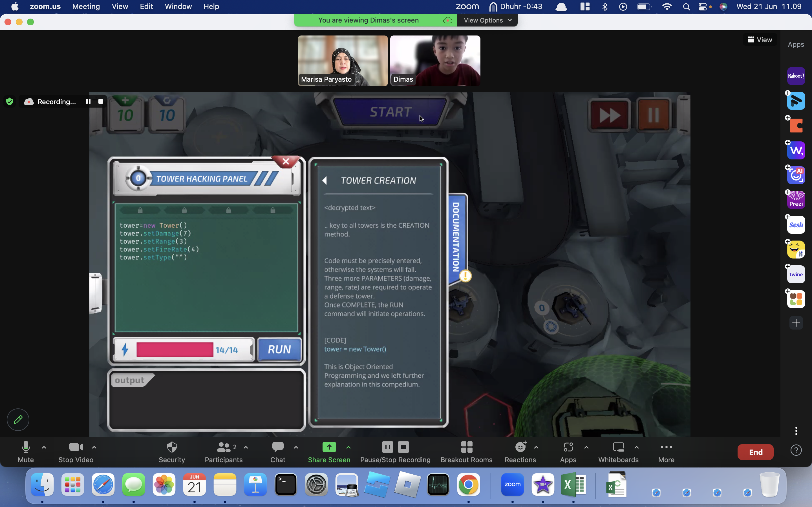Open Breakout Rooms

(x=466, y=452)
